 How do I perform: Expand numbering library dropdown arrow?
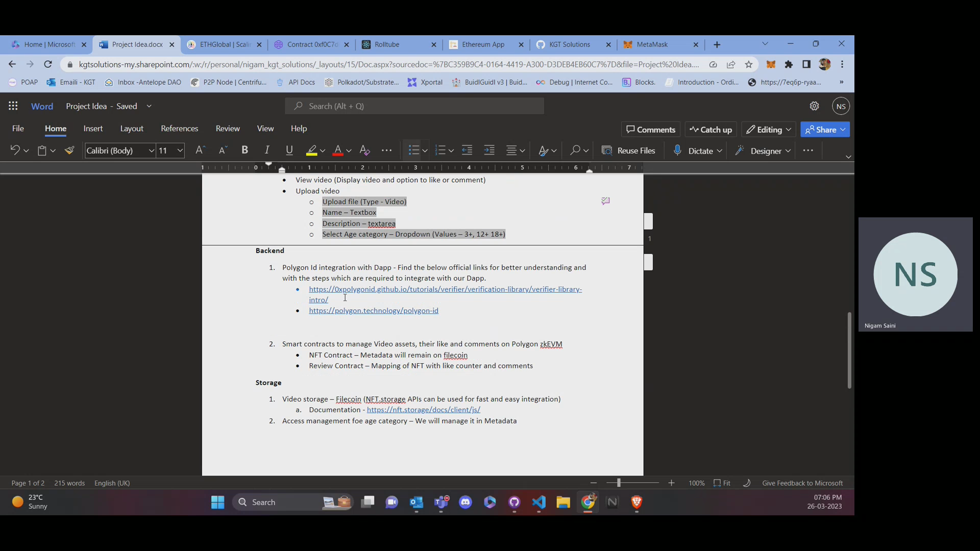point(451,151)
